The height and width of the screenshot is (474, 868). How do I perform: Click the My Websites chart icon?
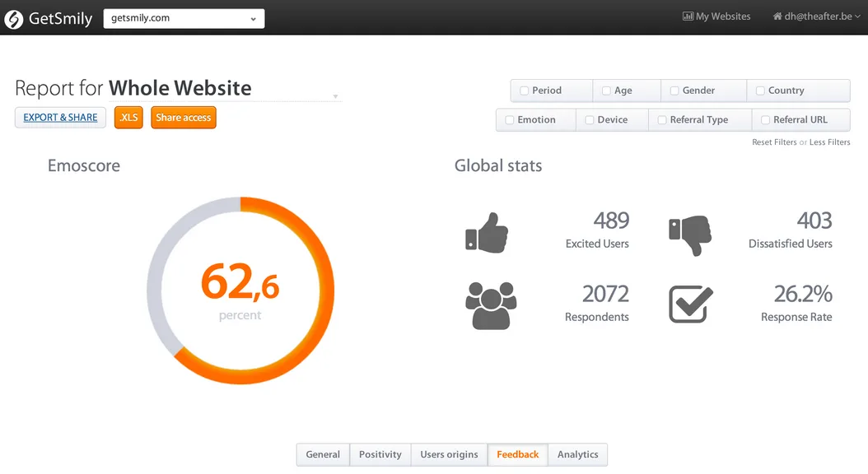coord(688,16)
